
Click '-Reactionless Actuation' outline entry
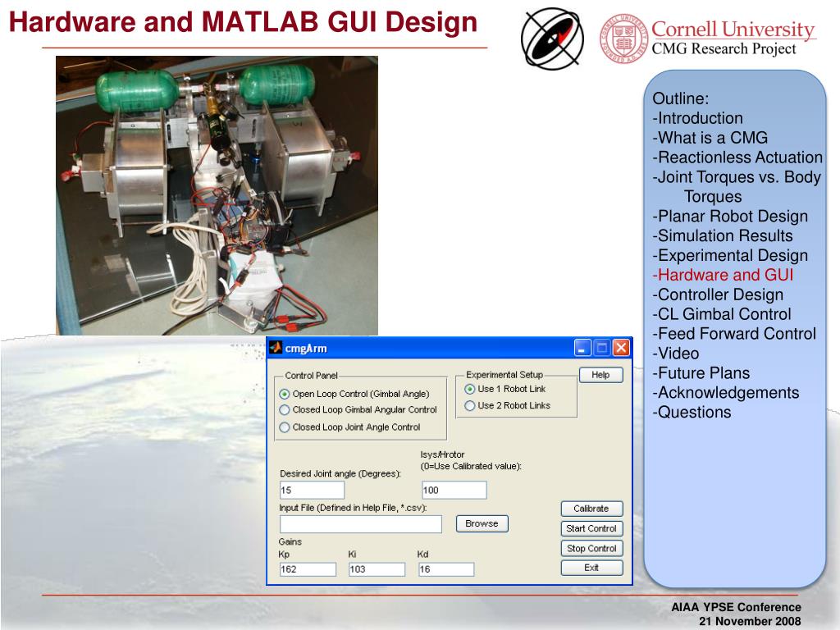(737, 157)
